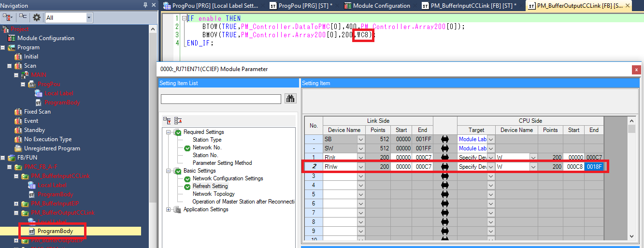Expand the PM_BufferInputEIP folder node
The height and width of the screenshot is (248, 644).
16,204
